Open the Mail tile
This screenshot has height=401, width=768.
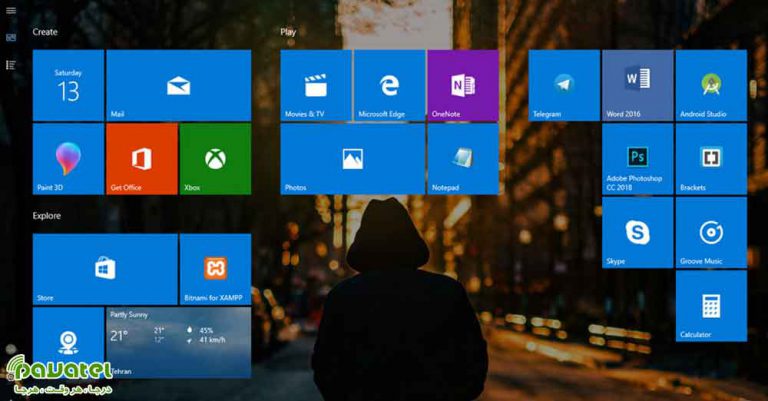(x=178, y=85)
